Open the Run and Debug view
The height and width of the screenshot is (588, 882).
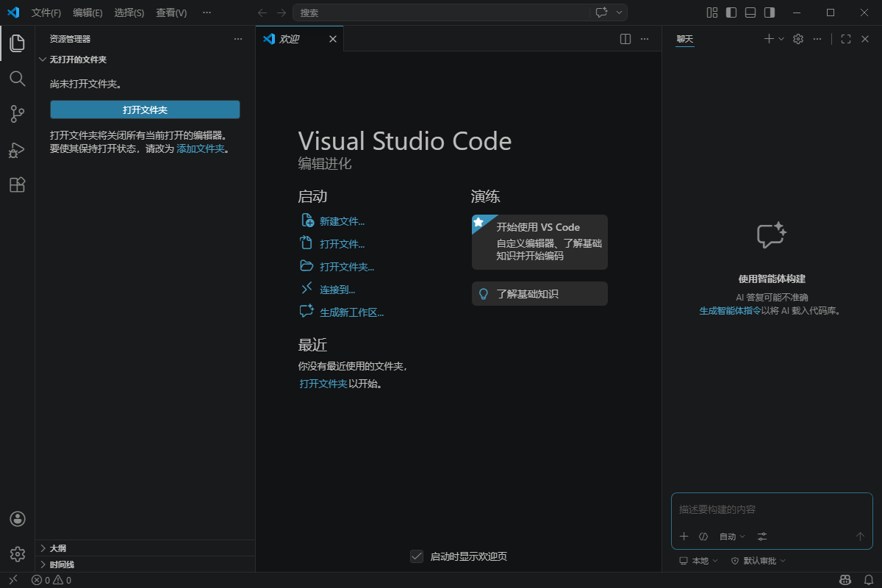(x=18, y=149)
